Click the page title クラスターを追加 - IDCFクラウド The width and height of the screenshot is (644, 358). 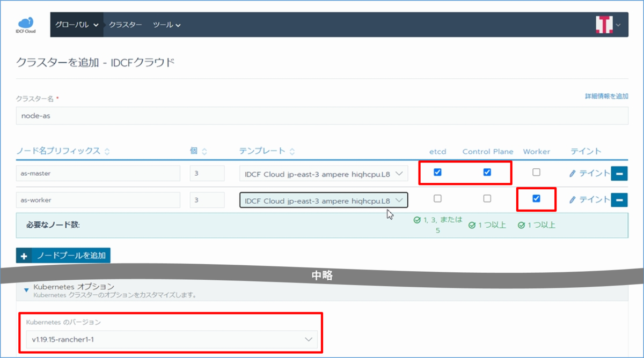[96, 63]
